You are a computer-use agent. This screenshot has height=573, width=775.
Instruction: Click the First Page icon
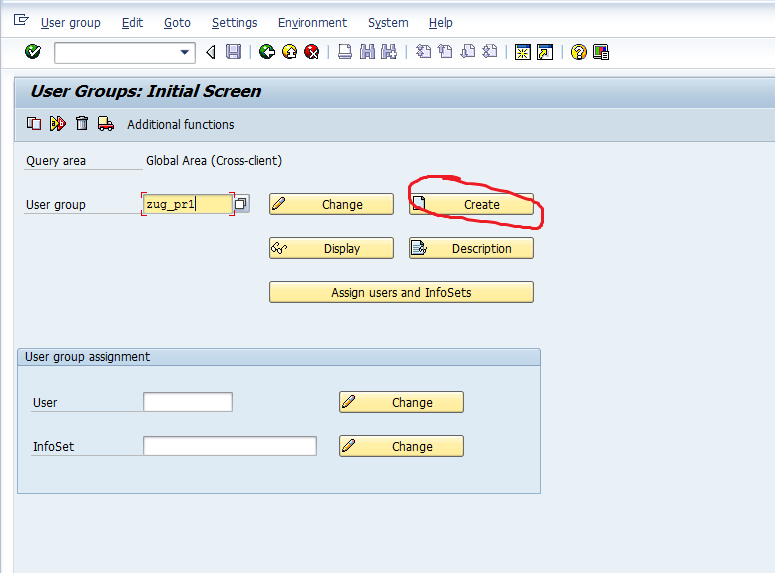[x=424, y=52]
